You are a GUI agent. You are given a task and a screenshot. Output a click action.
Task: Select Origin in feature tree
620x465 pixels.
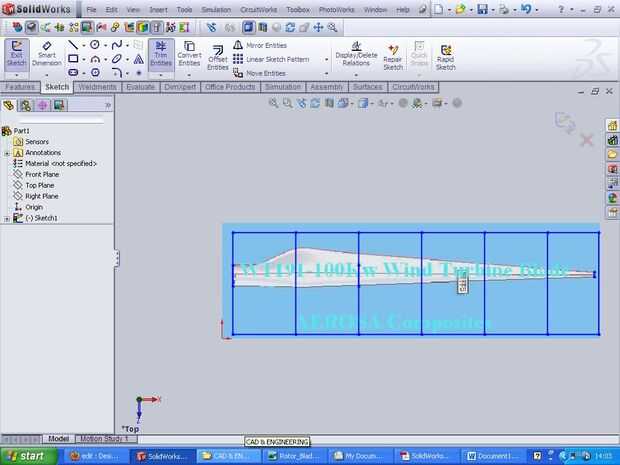point(28,207)
